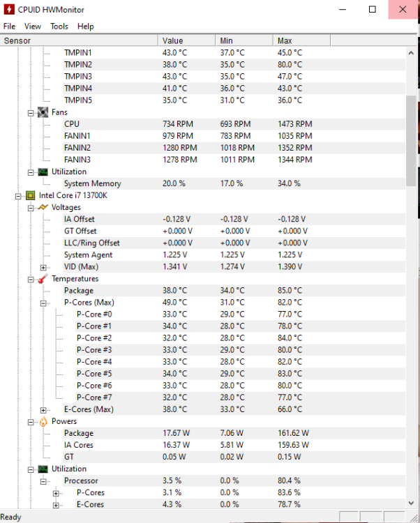Click the green System Memory Utilization graph icon
Screen dimensions: 420x523
pyautogui.click(x=43, y=172)
